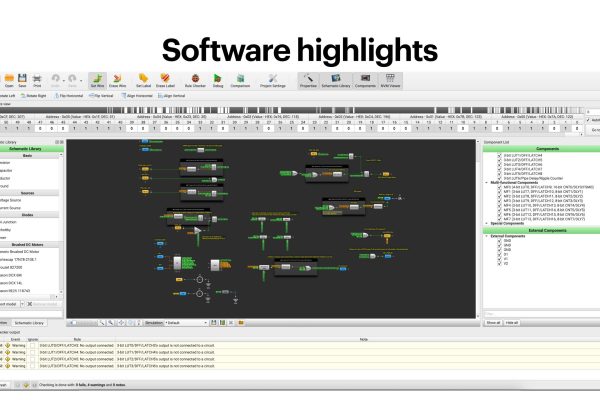Check Ignore box for first rule checker warning
This screenshot has height=400, width=600.
pyautogui.click(x=33, y=346)
